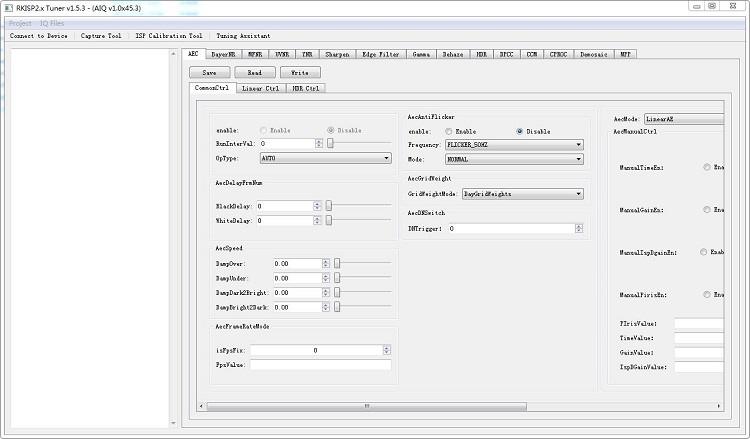Select Enable radio for ManualIspDgainEn
Image resolution: width=750 pixels, height=439 pixels.
704,252
